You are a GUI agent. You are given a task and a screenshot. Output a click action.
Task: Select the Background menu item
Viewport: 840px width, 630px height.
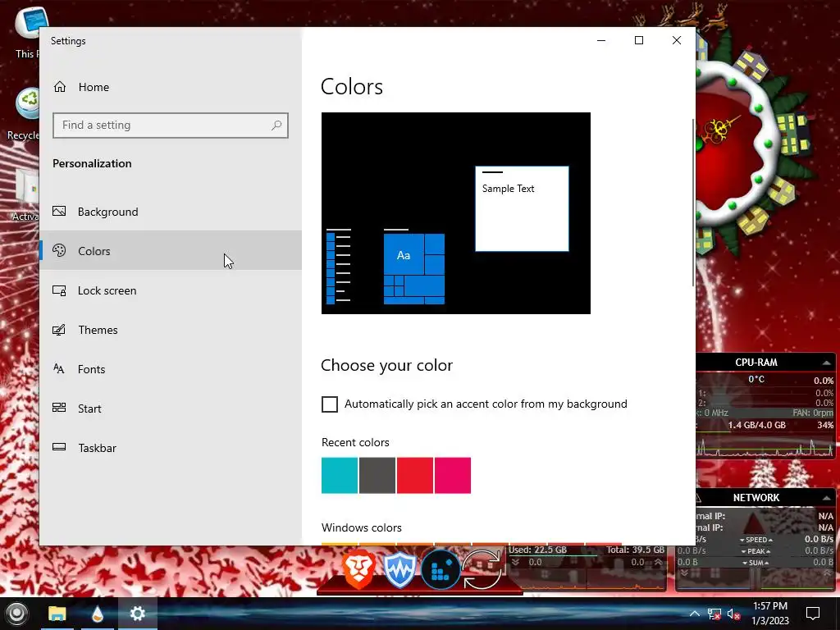tap(171, 212)
